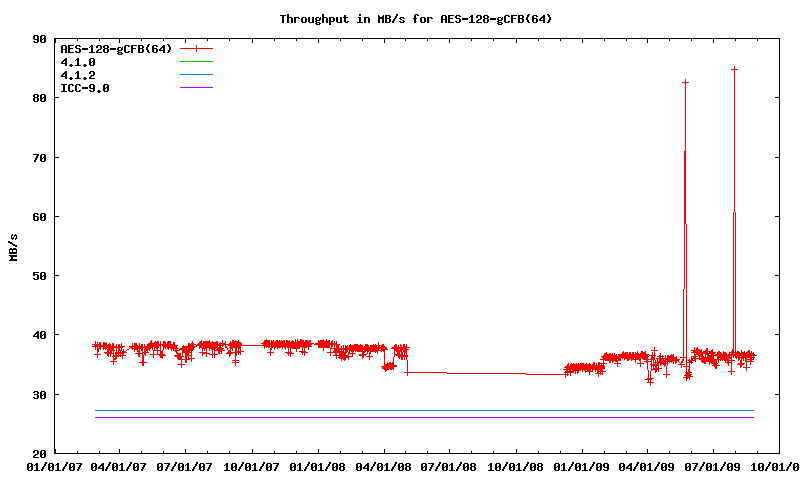Click the ICC-9.0 legend label
This screenshot has width=800, height=480.
tap(85, 88)
